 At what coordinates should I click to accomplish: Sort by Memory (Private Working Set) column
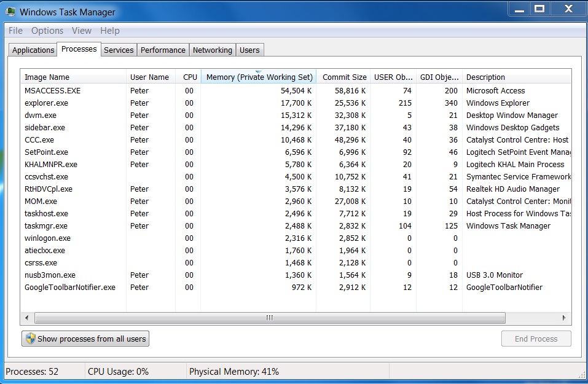259,77
